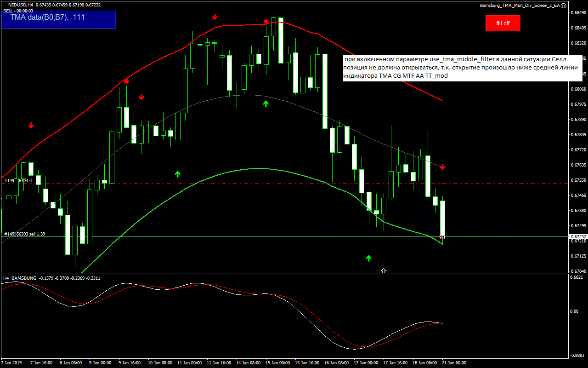Click the 0.68060 price scale value
The image size is (588, 368).
[578, 89]
